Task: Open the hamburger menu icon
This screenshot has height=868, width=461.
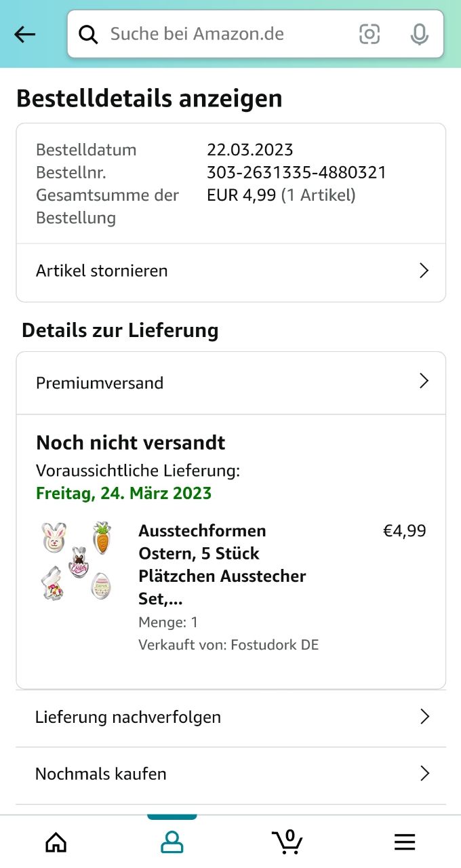Action: pyautogui.click(x=405, y=842)
